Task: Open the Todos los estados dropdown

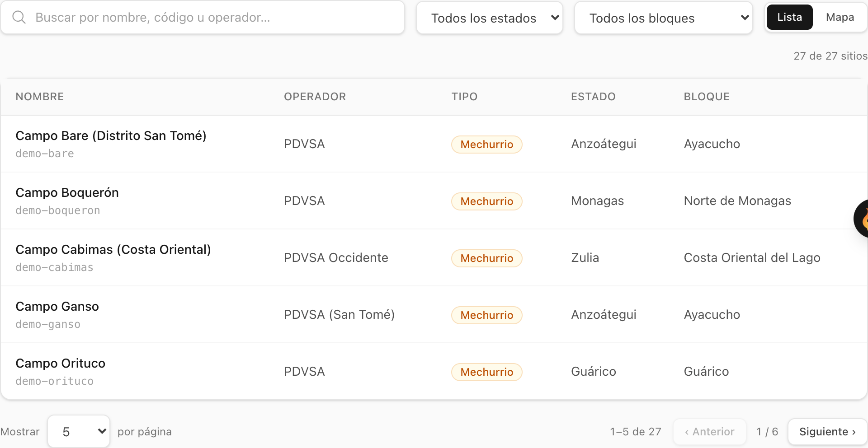Action: click(490, 18)
